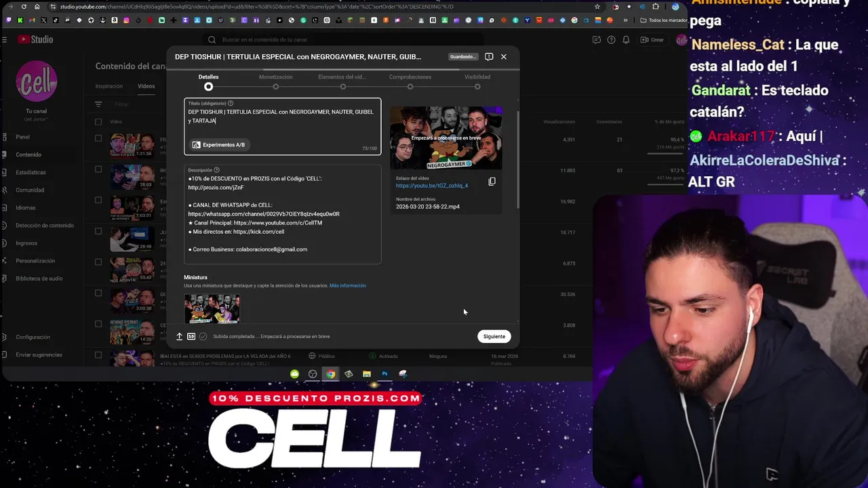Open the Todos los marcadores bookmarks folder
This screenshot has width=868, height=488.
(664, 20)
